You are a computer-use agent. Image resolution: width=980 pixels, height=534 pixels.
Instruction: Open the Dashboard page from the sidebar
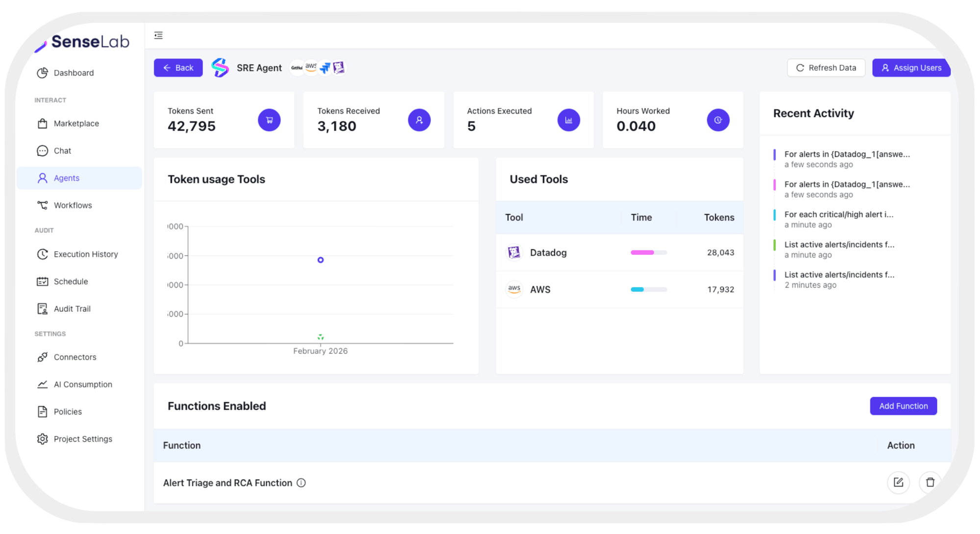pyautogui.click(x=73, y=73)
